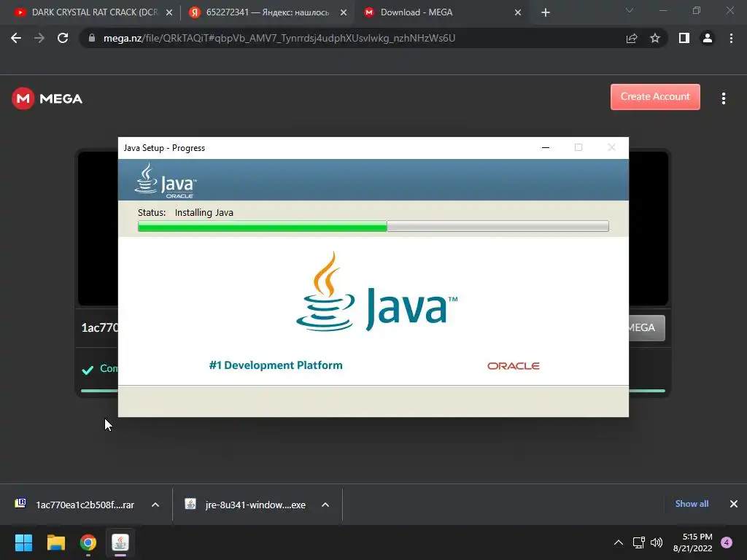The width and height of the screenshot is (747, 560).
Task: Select the Download - MEGA tab
Action: coord(441,12)
